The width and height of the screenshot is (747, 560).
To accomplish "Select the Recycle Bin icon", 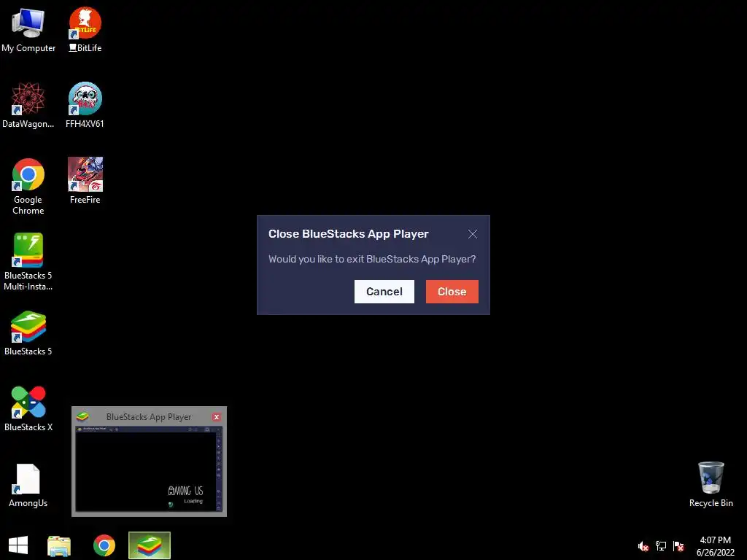I will [711, 484].
